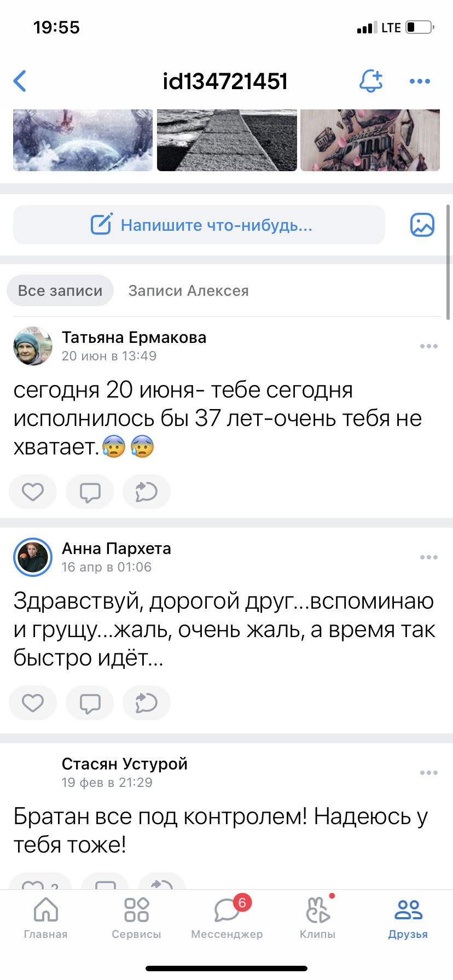The width and height of the screenshot is (453, 980).
Task: Open the three-dot profile menu in the header
Action: [420, 81]
